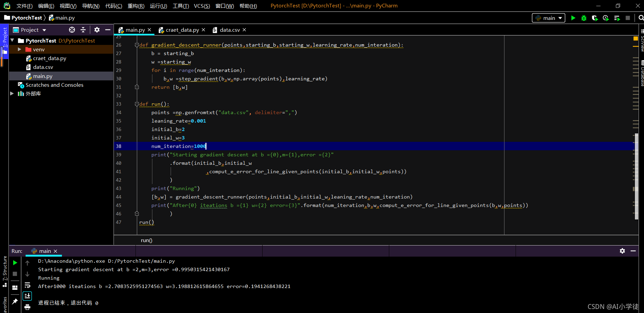Image resolution: width=644 pixels, height=313 pixels.
Task: Start debugging with the green bug icon
Action: pyautogui.click(x=584, y=18)
